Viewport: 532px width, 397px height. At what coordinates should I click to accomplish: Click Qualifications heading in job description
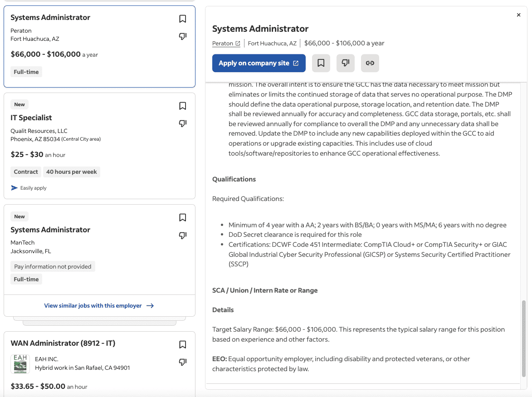pyautogui.click(x=234, y=179)
